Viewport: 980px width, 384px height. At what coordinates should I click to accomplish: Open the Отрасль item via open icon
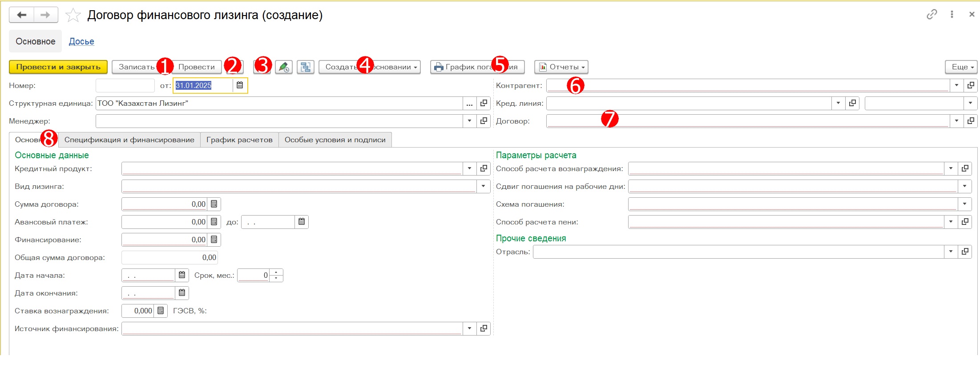(x=965, y=252)
